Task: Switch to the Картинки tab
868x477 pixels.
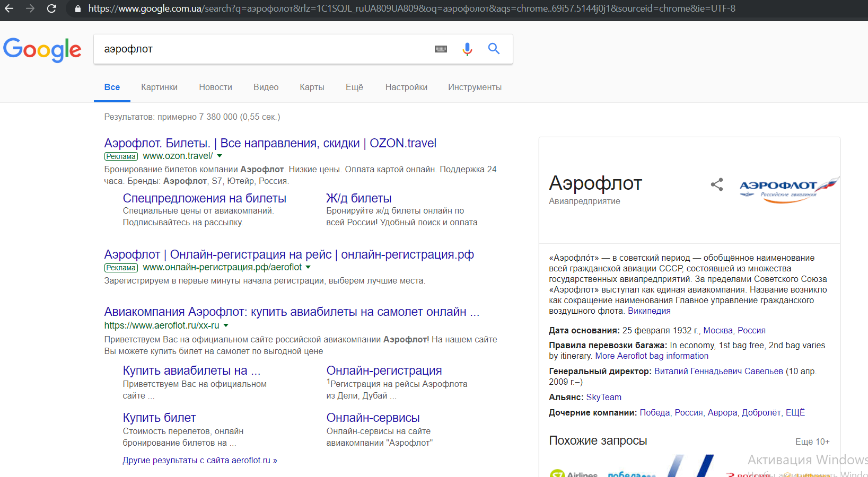Action: point(159,87)
